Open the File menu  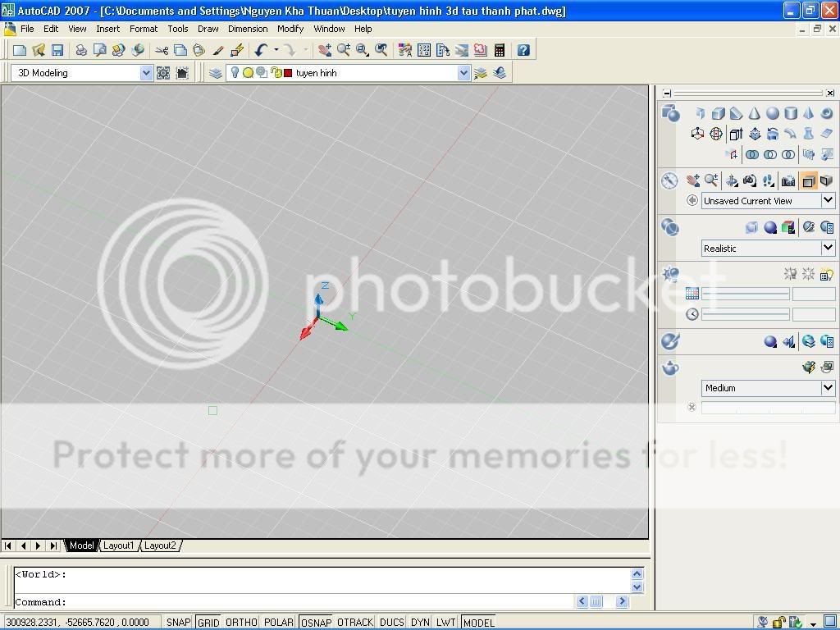(27, 29)
